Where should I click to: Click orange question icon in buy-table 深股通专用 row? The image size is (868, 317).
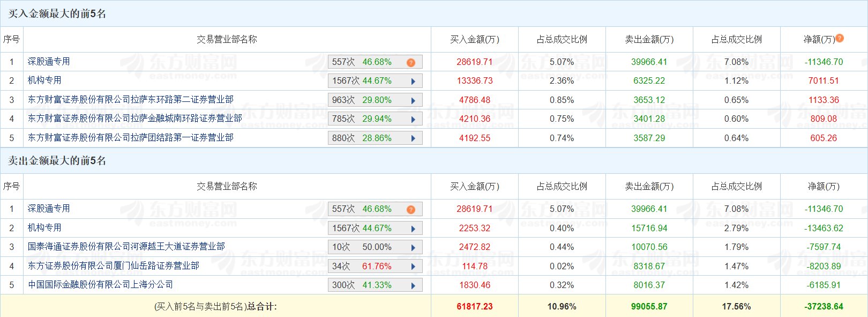[411, 62]
